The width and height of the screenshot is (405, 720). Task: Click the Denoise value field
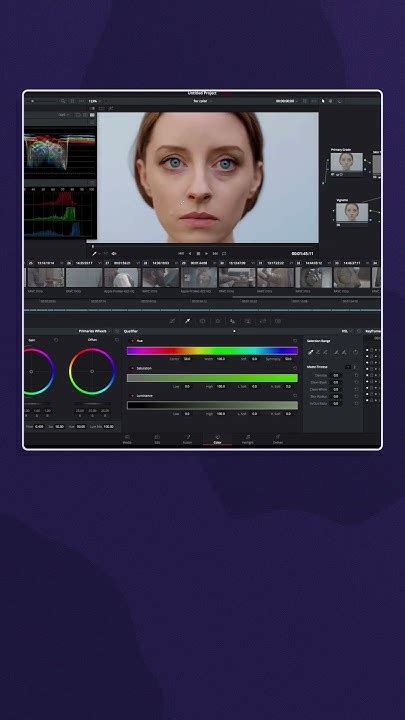(x=336, y=375)
